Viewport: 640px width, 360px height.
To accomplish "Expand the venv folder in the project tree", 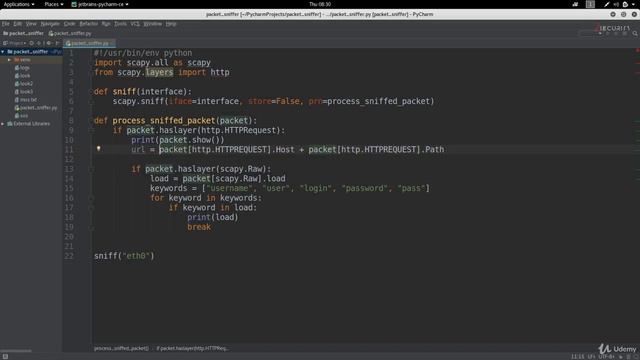I will coord(9,60).
